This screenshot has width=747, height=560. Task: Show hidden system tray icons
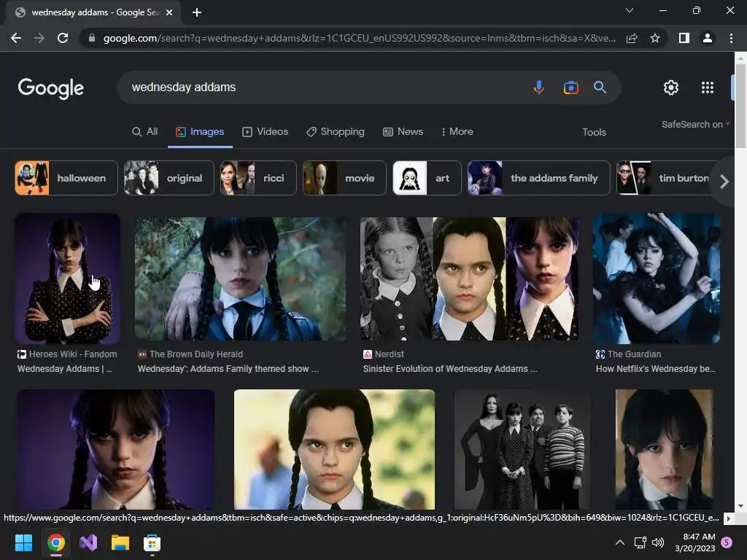[620, 542]
